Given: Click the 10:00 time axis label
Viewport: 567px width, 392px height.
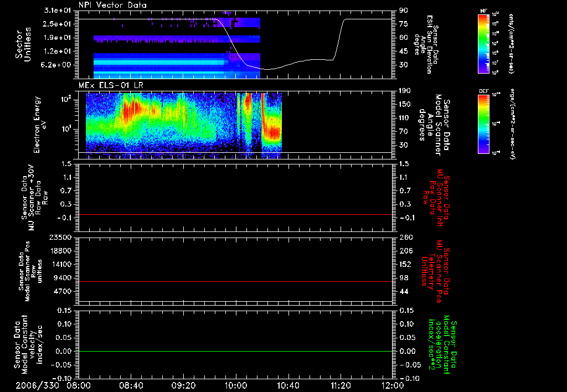Looking at the screenshot, I should [236, 386].
